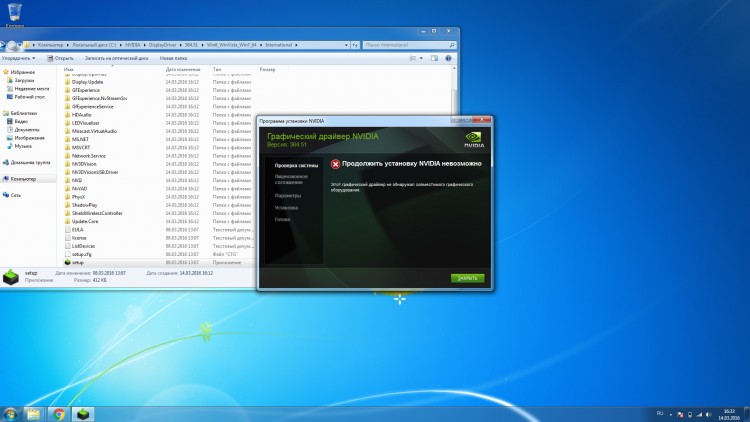Click Компьютер segment in address bar
The image size is (750, 422).
point(50,45)
